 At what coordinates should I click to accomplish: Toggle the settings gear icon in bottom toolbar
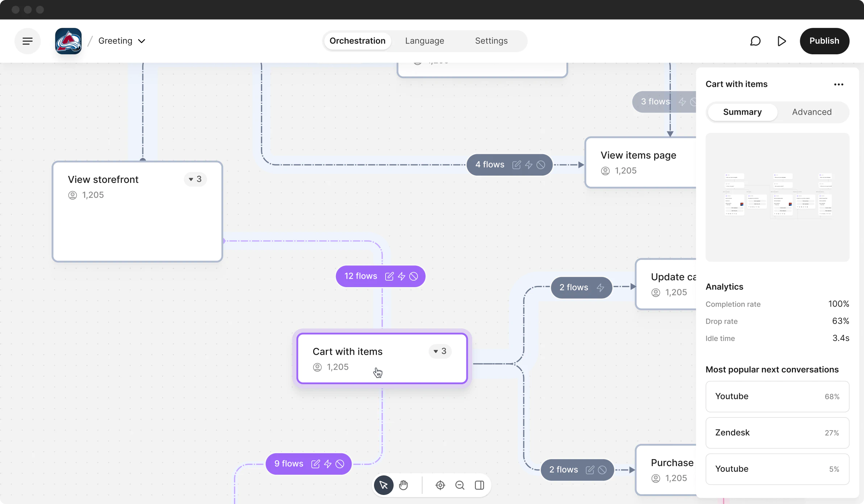[440, 485]
